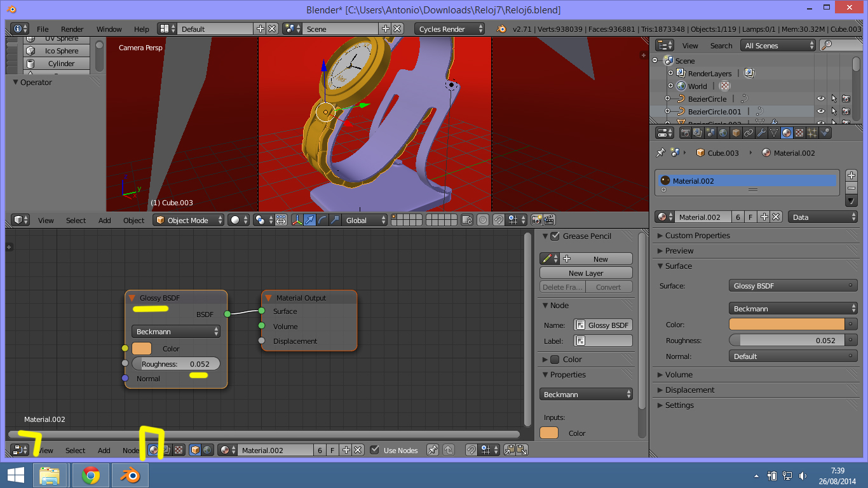Click the OpenGL render animation clapper icon
Image resolution: width=868 pixels, height=488 pixels.
tap(550, 220)
